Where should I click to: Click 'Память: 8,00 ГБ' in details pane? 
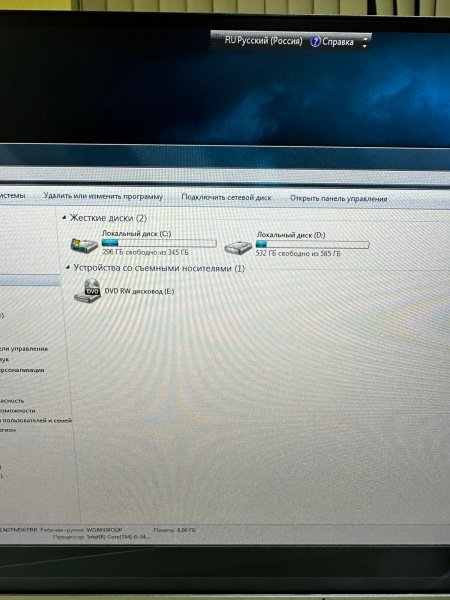tap(174, 530)
